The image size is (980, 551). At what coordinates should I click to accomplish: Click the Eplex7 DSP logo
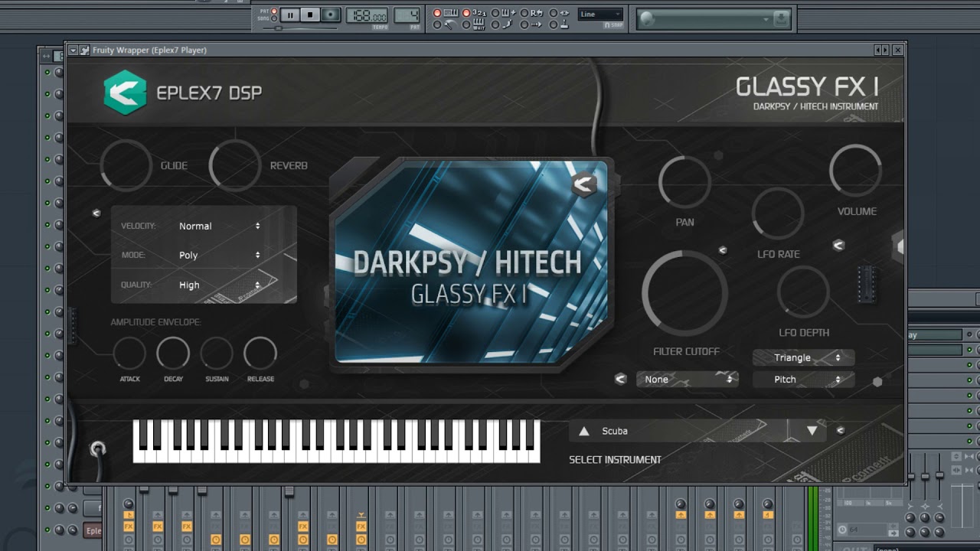pos(125,93)
